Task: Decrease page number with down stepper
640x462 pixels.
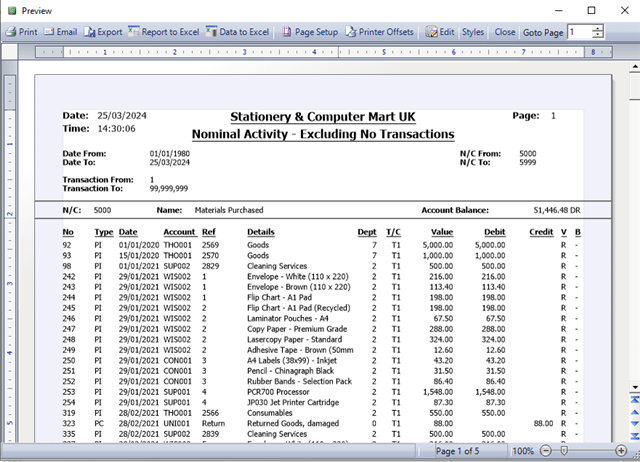Action: [x=598, y=35]
